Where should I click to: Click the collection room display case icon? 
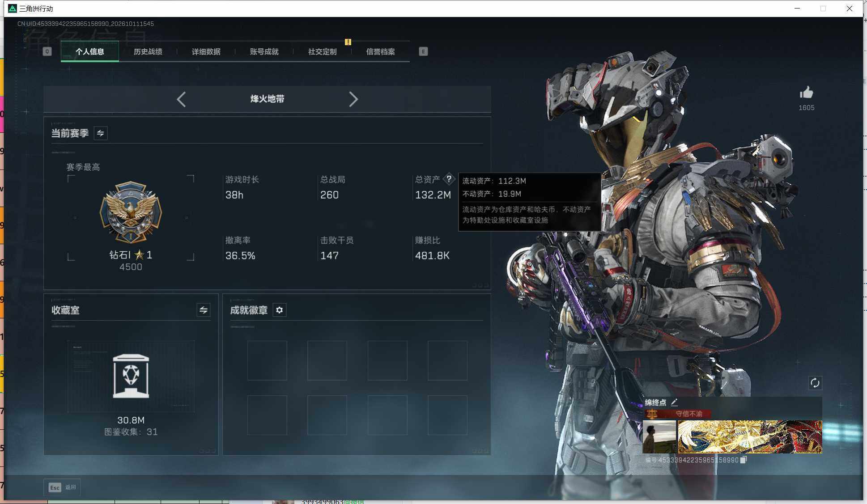coord(131,376)
